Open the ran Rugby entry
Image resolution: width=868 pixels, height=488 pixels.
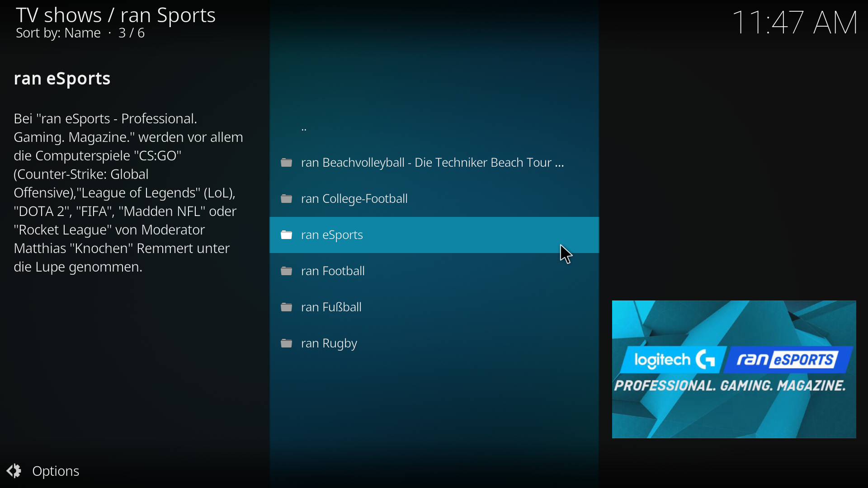434,344
